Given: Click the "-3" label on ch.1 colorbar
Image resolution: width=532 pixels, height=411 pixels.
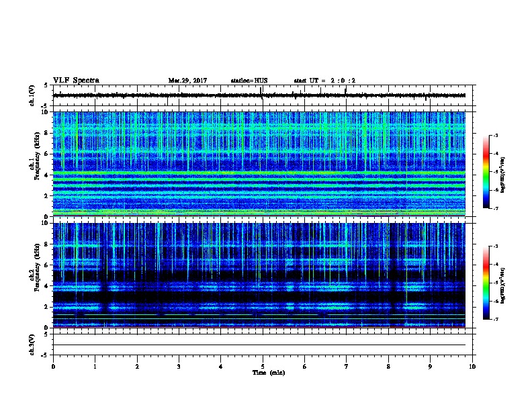Looking at the screenshot, I should click(x=495, y=135).
